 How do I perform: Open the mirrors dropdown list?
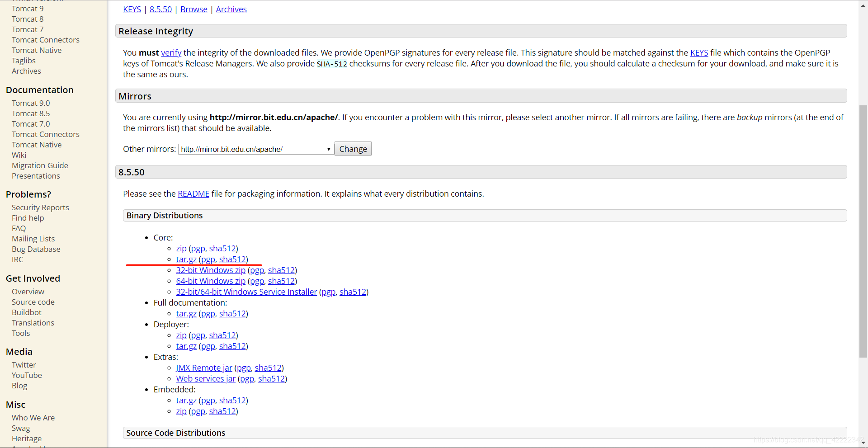[x=256, y=149]
